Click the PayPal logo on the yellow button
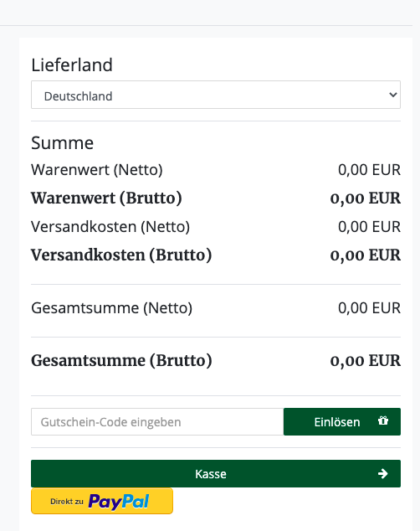The height and width of the screenshot is (531, 420). pyautogui.click(x=118, y=502)
